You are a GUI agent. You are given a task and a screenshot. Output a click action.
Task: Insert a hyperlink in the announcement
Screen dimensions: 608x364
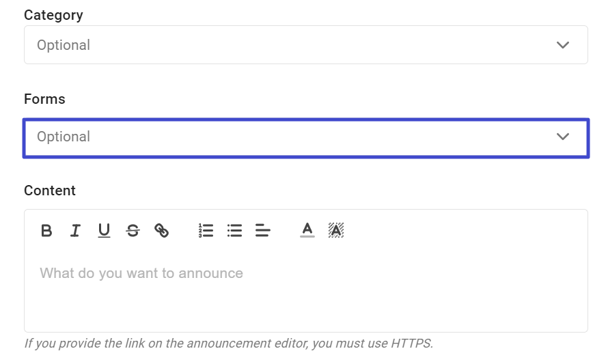(161, 231)
